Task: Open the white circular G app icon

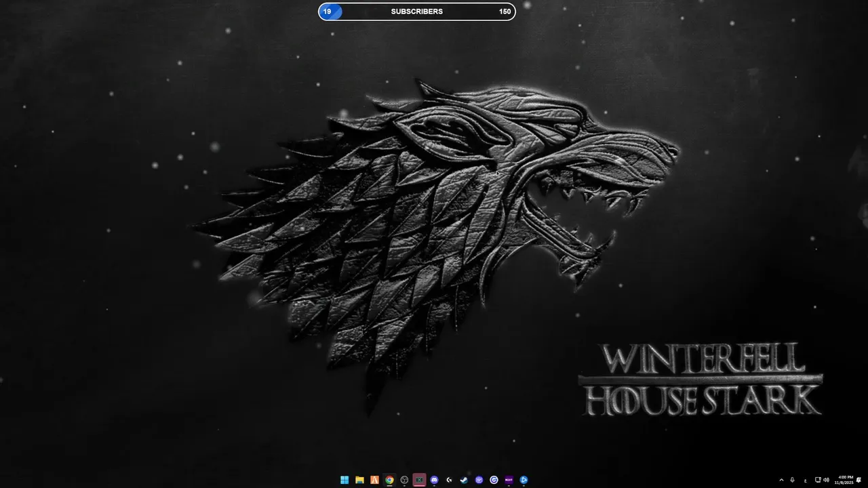Action: point(494,480)
